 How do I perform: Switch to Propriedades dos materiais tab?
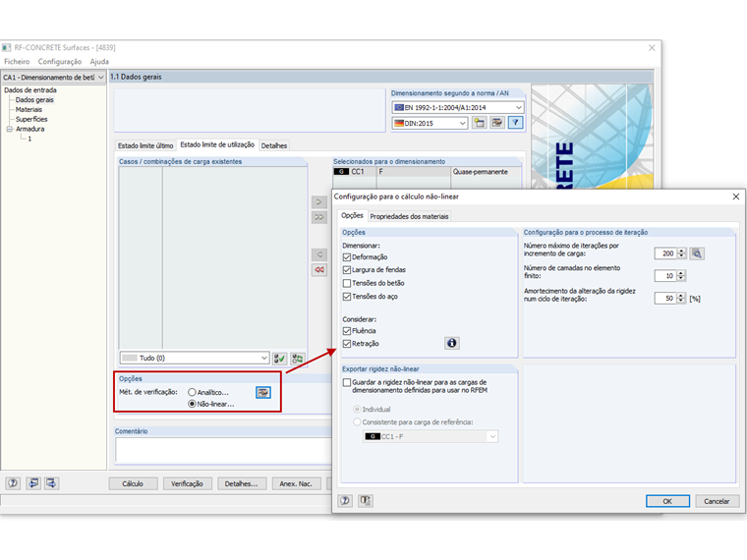pyautogui.click(x=409, y=217)
